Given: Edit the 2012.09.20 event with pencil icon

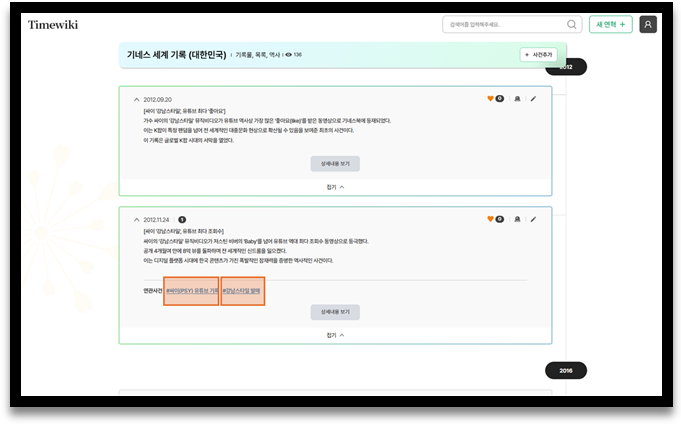Looking at the screenshot, I should point(533,99).
